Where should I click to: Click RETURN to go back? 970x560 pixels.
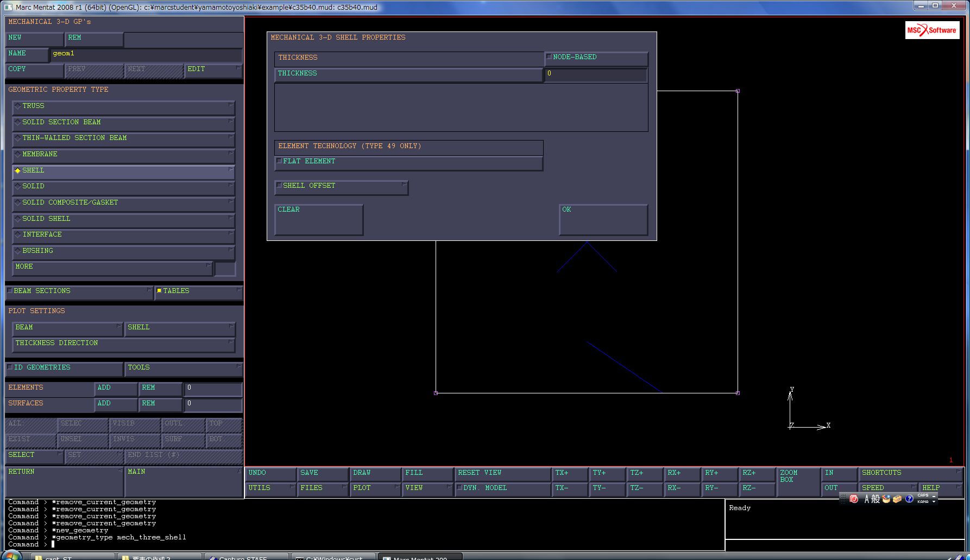(x=64, y=480)
